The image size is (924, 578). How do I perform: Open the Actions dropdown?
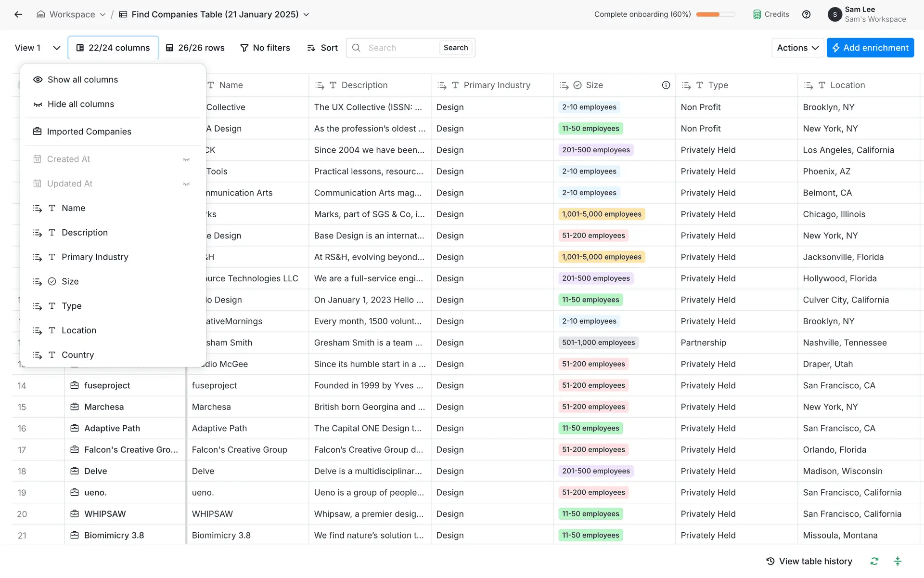pos(797,48)
